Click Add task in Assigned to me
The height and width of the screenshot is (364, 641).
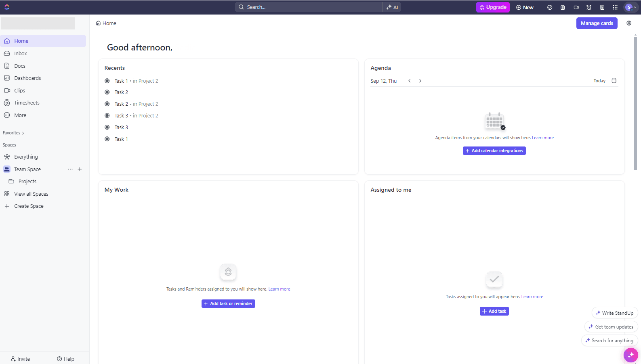494,311
